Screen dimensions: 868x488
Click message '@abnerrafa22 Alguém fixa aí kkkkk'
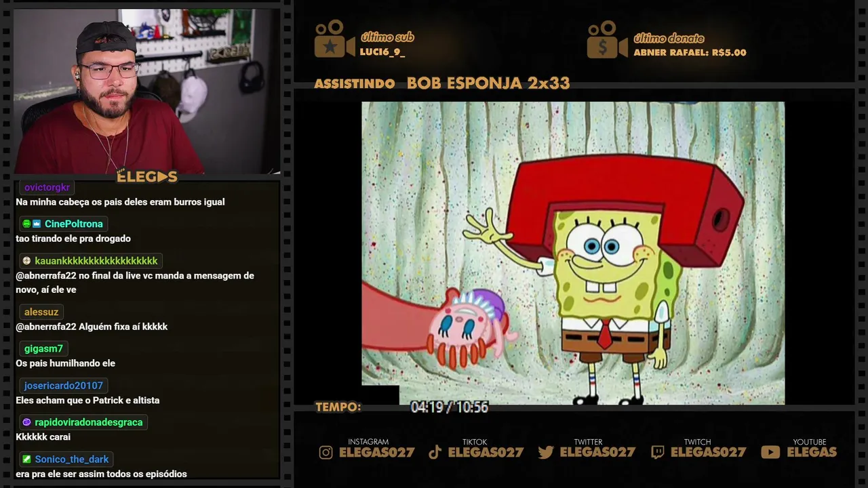tap(92, 327)
